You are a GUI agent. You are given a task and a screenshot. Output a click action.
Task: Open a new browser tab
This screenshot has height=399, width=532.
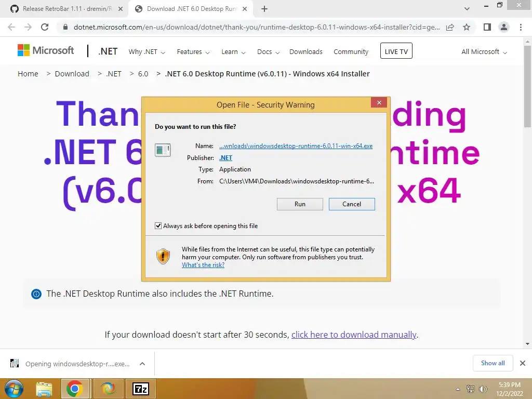(264, 9)
